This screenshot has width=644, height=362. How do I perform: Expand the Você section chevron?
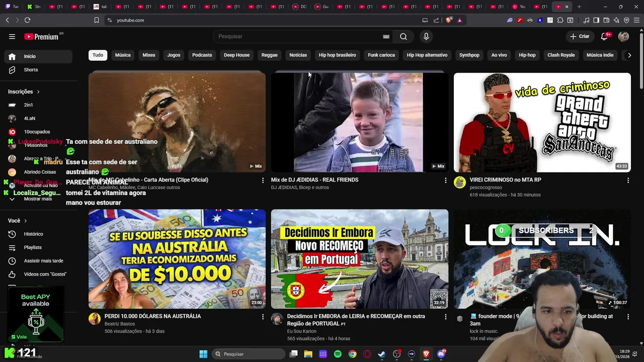click(26, 221)
